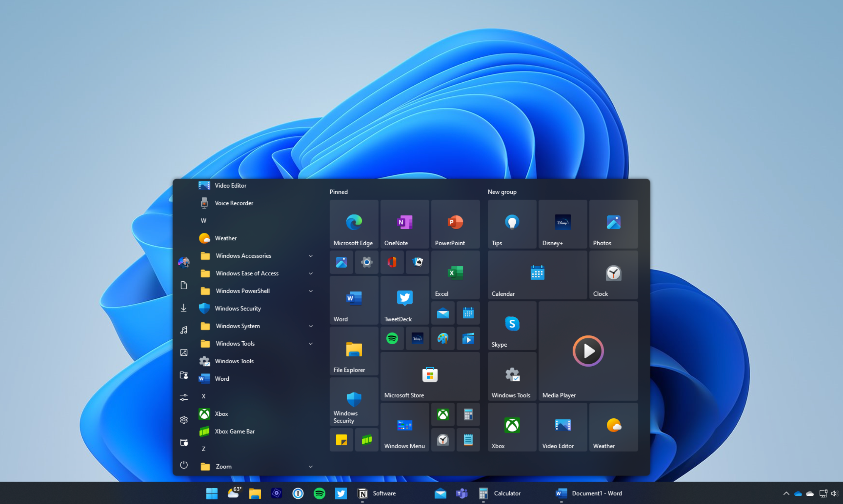Launch the Disney+ tile in New group
Viewport: 843px width, 504px height.
click(x=562, y=224)
